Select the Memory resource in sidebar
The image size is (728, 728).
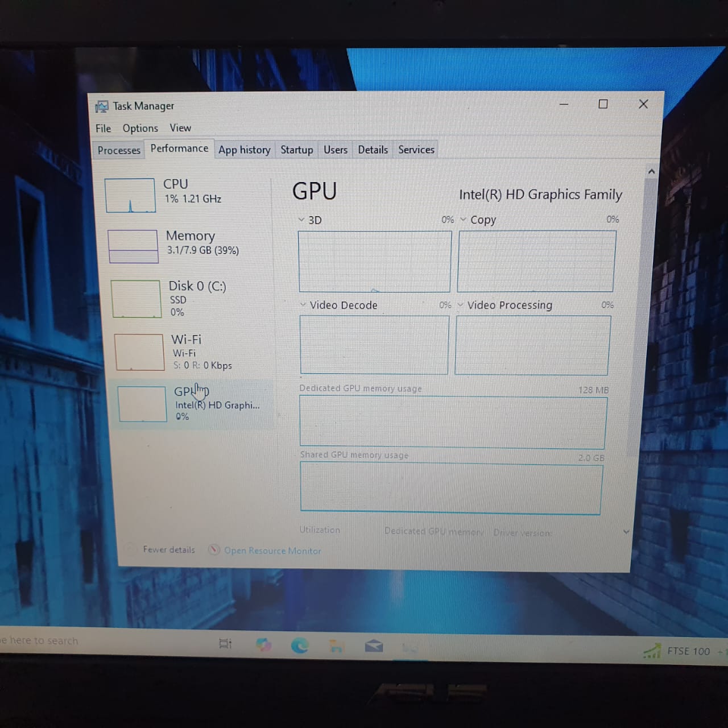(189, 246)
